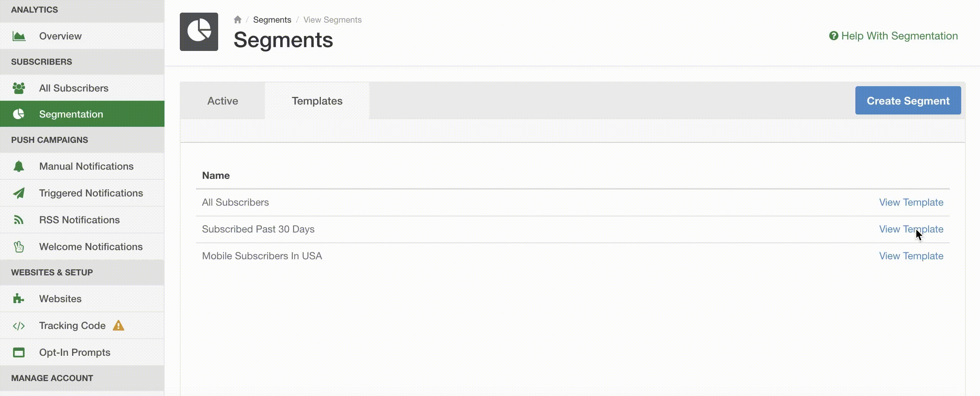Go to Segmentation in the sidebar

71,114
